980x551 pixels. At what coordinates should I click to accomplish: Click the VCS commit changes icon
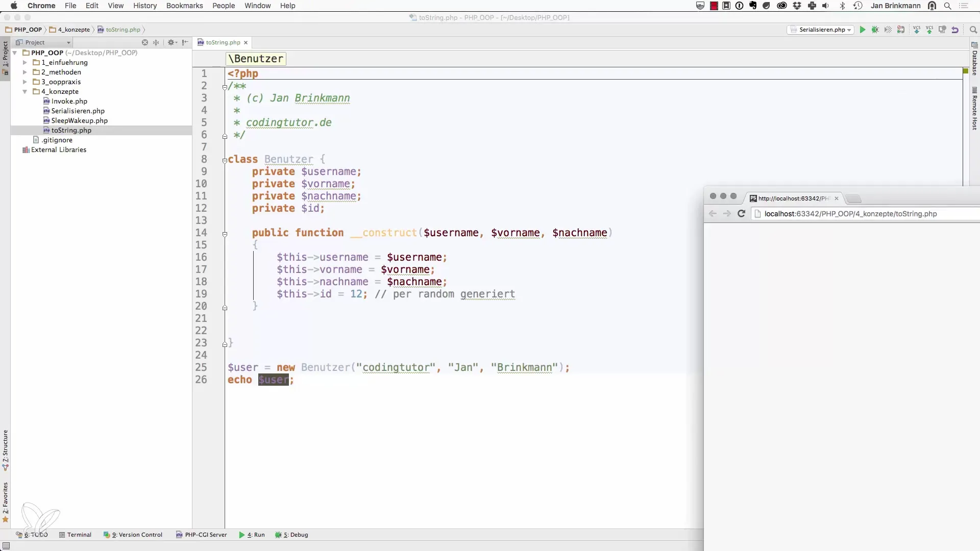pyautogui.click(x=929, y=30)
